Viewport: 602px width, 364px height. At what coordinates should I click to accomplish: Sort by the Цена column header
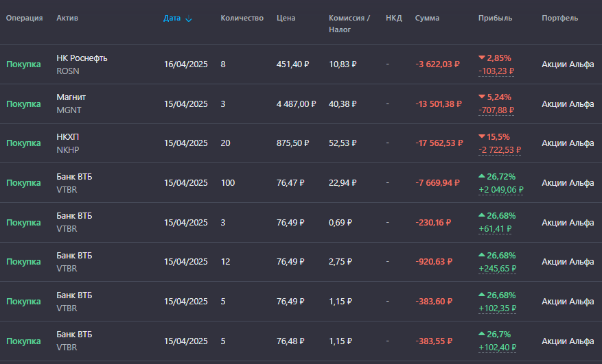pos(286,18)
